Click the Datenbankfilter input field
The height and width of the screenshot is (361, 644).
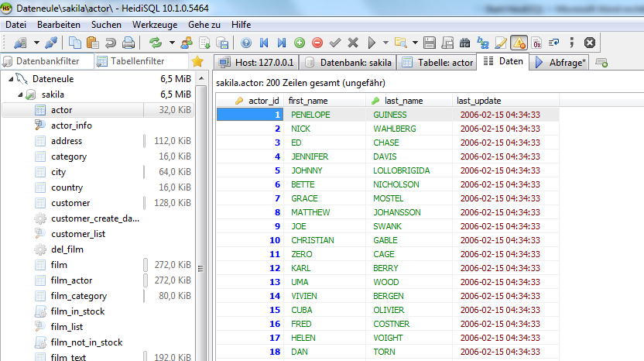(47, 62)
